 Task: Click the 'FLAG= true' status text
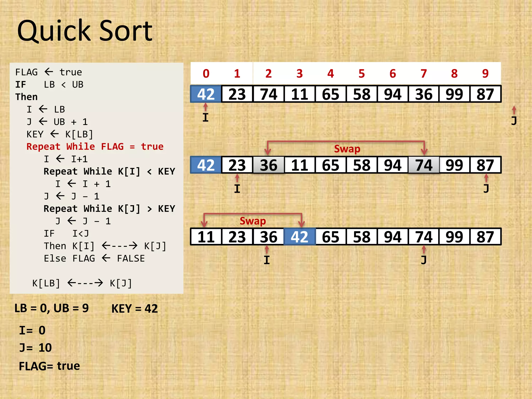(x=49, y=366)
